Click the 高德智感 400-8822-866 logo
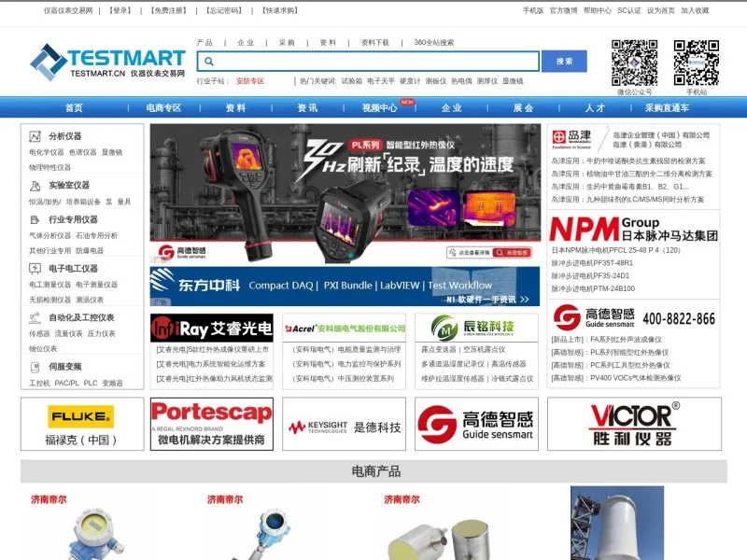The width and height of the screenshot is (747, 560). point(634,317)
